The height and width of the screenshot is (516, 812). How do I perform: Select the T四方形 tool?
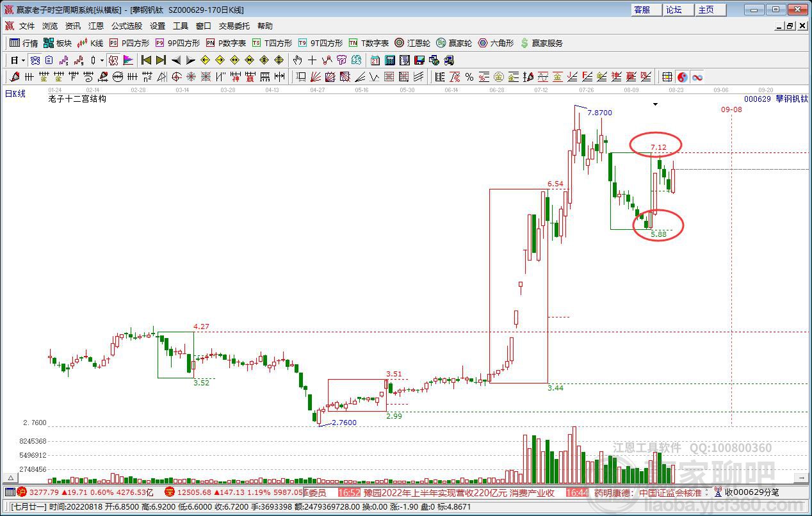coord(272,43)
